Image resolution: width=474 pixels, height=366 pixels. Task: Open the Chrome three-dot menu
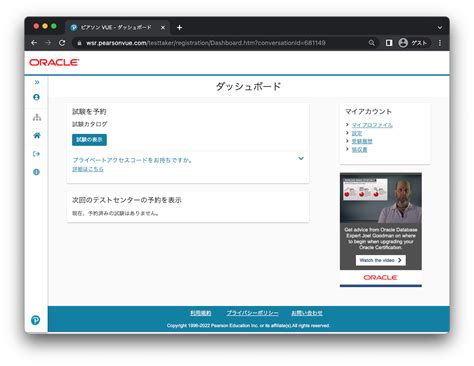tap(440, 43)
